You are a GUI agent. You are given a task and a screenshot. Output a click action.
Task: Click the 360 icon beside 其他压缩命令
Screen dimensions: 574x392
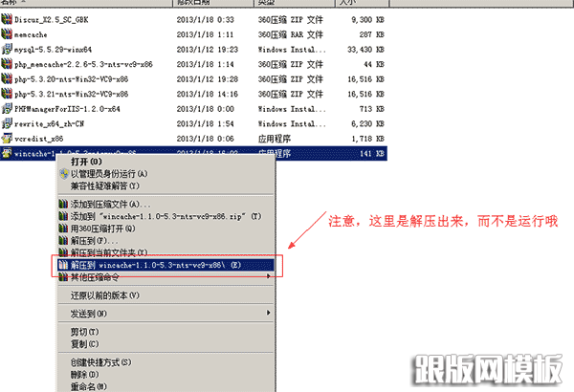pyautogui.click(x=63, y=277)
